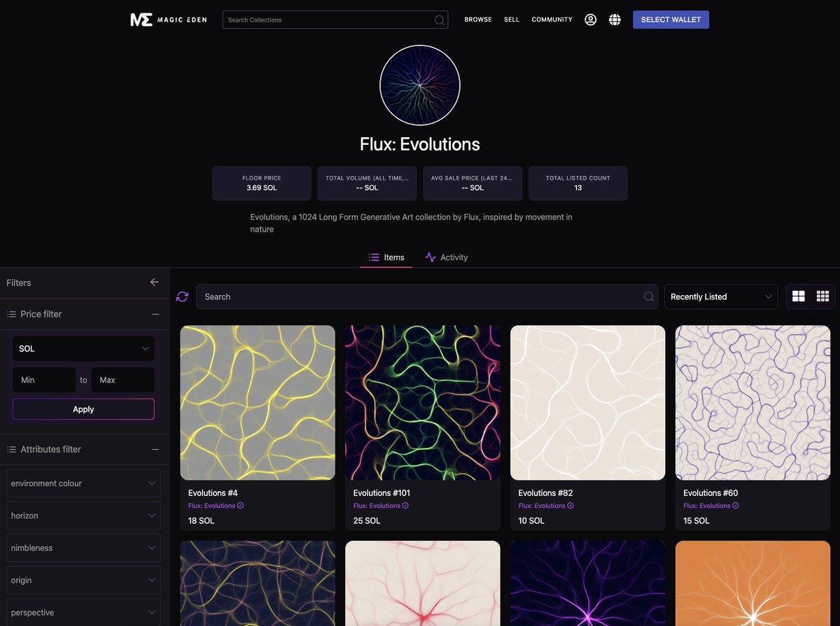The image size is (840, 626).
Task: Collapse the Attributes filter section
Action: tap(155, 450)
